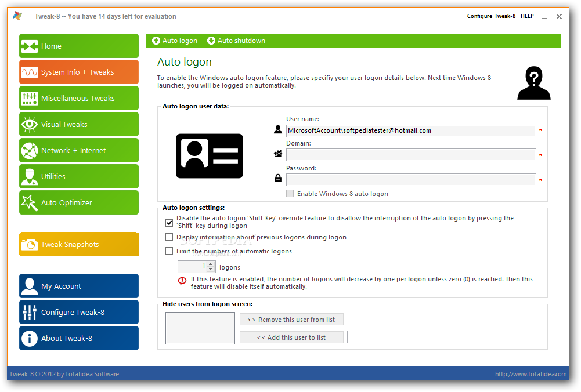Switch to the Auto logon tab
This screenshot has height=392, width=581.
click(x=175, y=41)
